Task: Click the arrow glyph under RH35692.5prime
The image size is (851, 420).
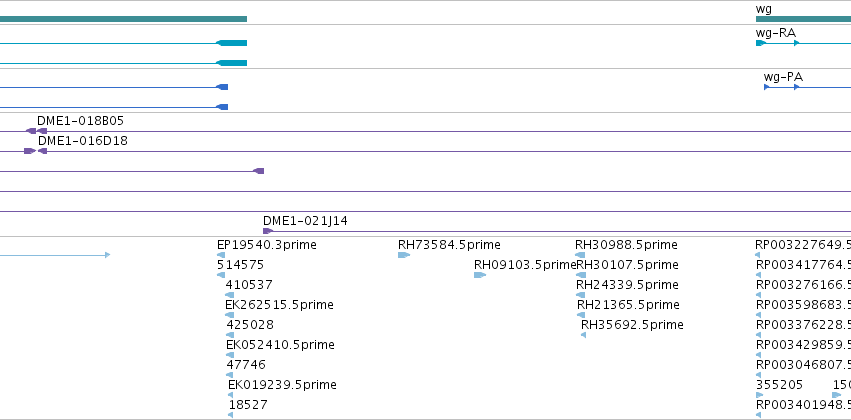Action: tap(583, 335)
